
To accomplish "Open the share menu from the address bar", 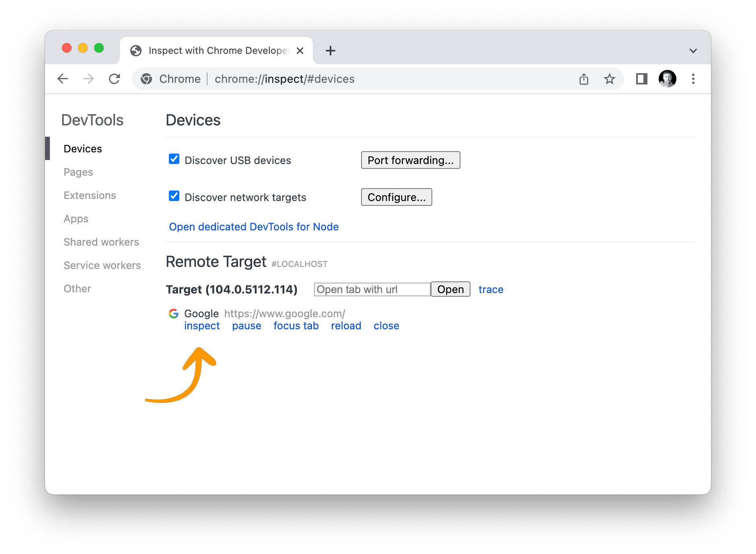I will coord(584,79).
